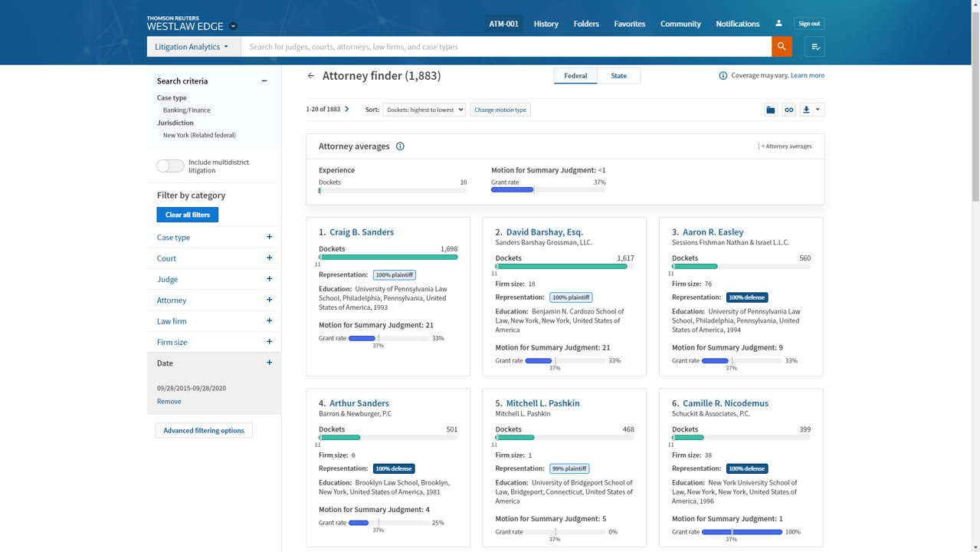Click the Sign out button
Image resolution: width=980 pixels, height=552 pixels.
[809, 24]
